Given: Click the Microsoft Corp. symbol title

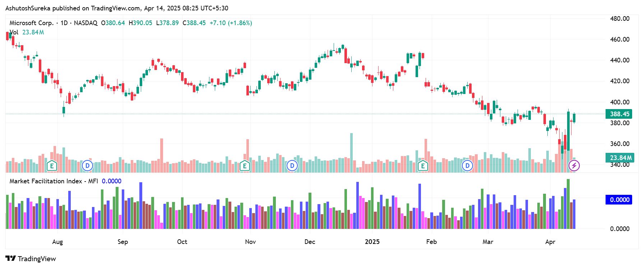Looking at the screenshot, I should pyautogui.click(x=32, y=23).
